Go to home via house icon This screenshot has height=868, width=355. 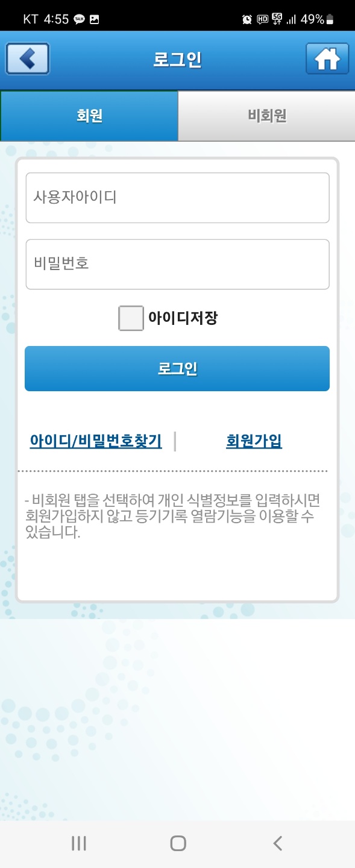click(327, 59)
